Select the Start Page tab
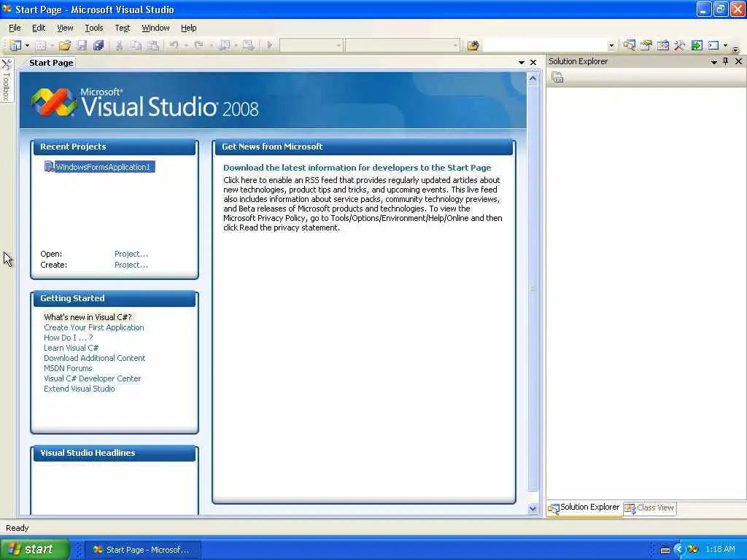Screen dimensions: 747x560 click(x=51, y=63)
